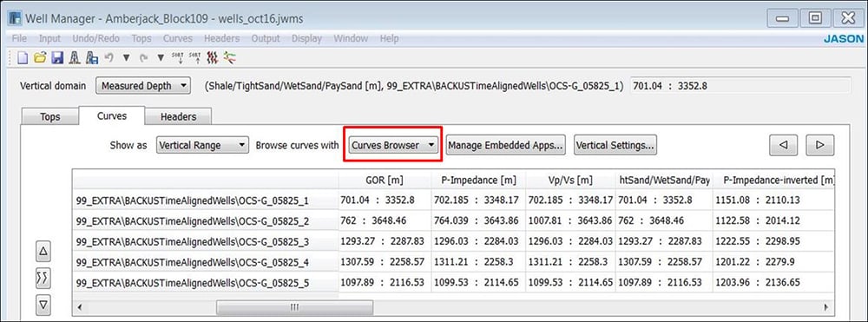Click the Undo arrow icon
The height and width of the screenshot is (322, 868).
click(109, 57)
